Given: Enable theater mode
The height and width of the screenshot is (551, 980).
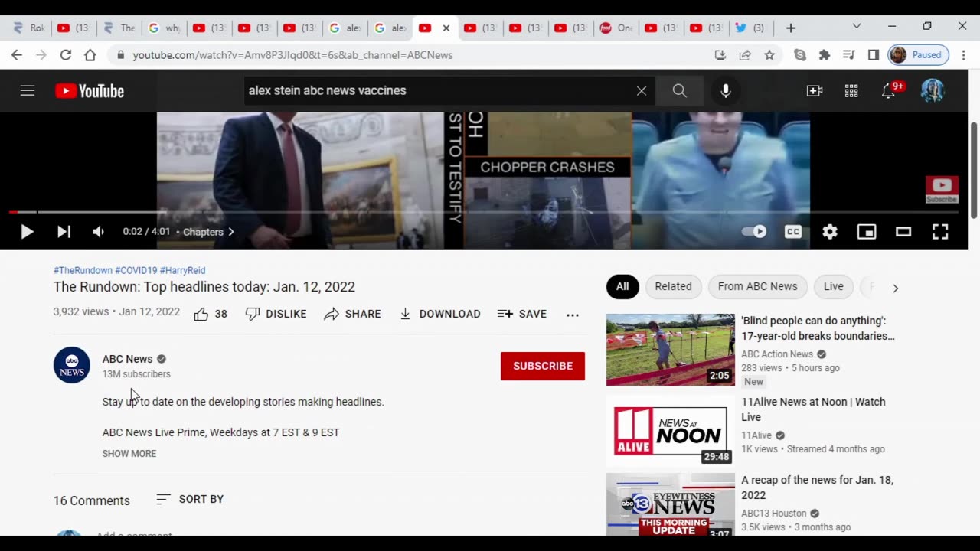Looking at the screenshot, I should click(x=903, y=232).
